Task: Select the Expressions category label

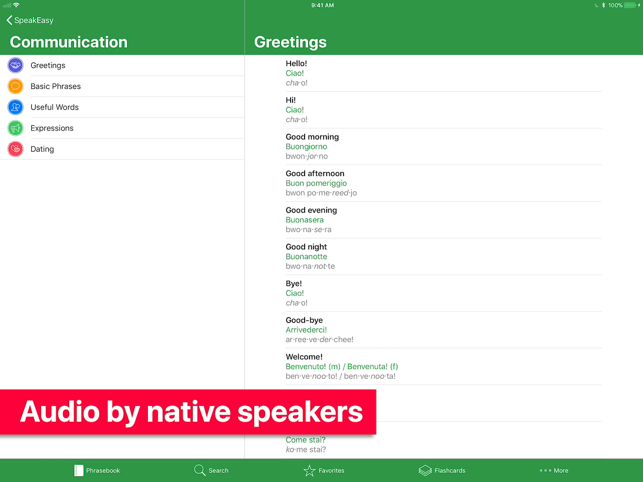Action: tap(52, 128)
